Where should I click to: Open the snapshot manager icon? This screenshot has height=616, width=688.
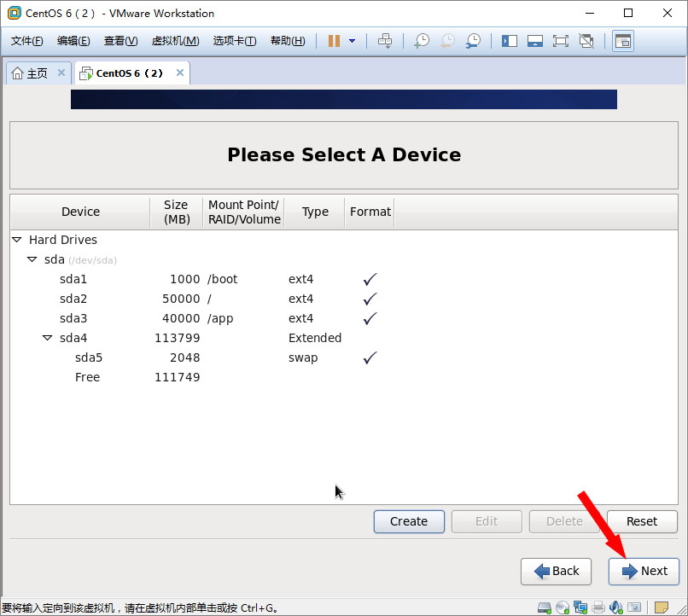point(472,41)
